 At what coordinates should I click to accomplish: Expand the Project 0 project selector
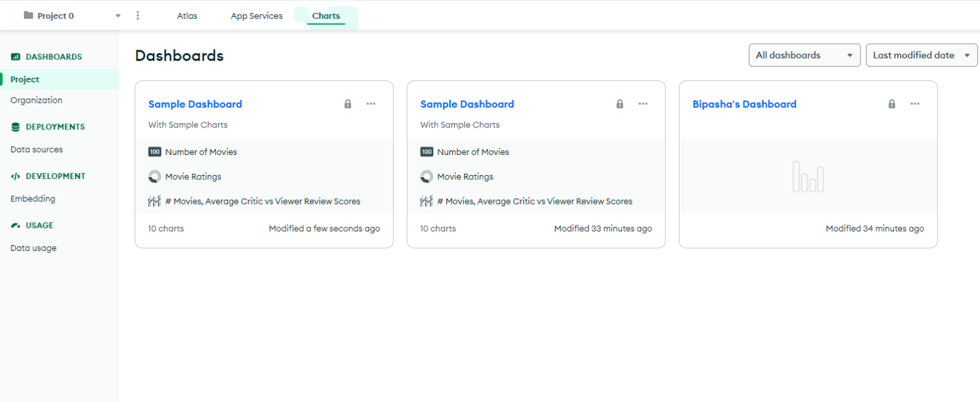pyautogui.click(x=118, y=15)
